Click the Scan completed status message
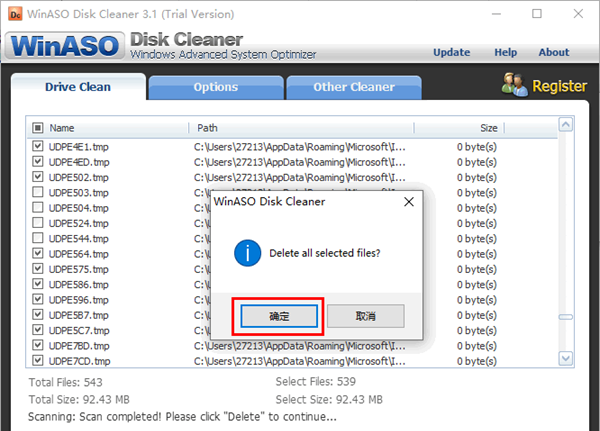The width and height of the screenshot is (600, 431). [x=183, y=416]
